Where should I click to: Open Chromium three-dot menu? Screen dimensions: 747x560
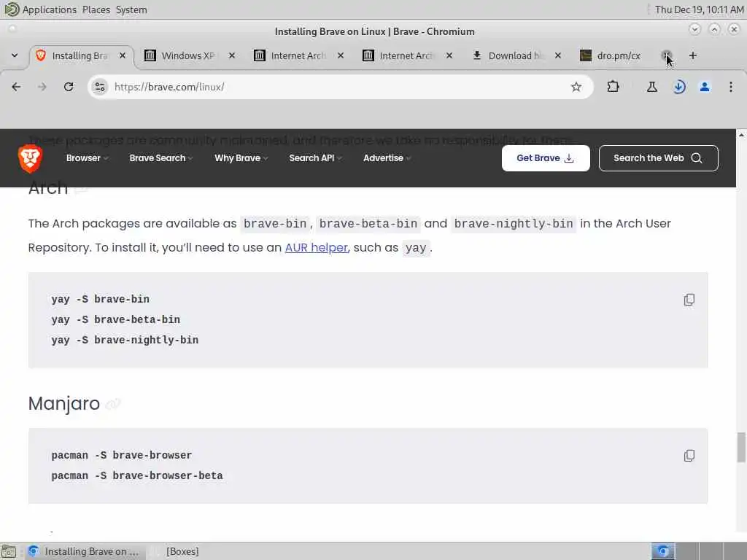[x=731, y=87]
